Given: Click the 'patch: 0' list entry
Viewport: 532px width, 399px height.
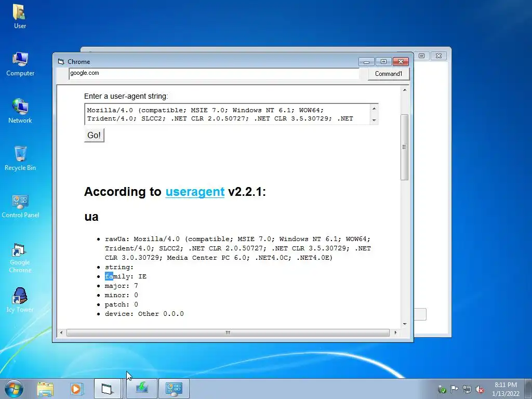Looking at the screenshot, I should click(x=122, y=304).
